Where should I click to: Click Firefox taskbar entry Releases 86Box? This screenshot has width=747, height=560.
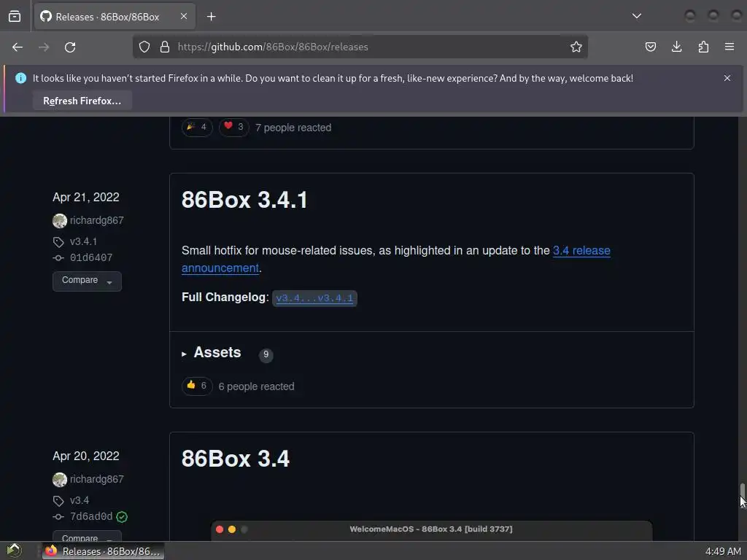click(104, 551)
